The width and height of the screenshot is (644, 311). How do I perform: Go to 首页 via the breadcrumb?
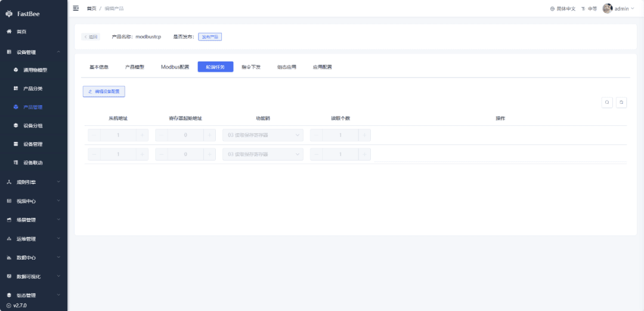click(91, 8)
